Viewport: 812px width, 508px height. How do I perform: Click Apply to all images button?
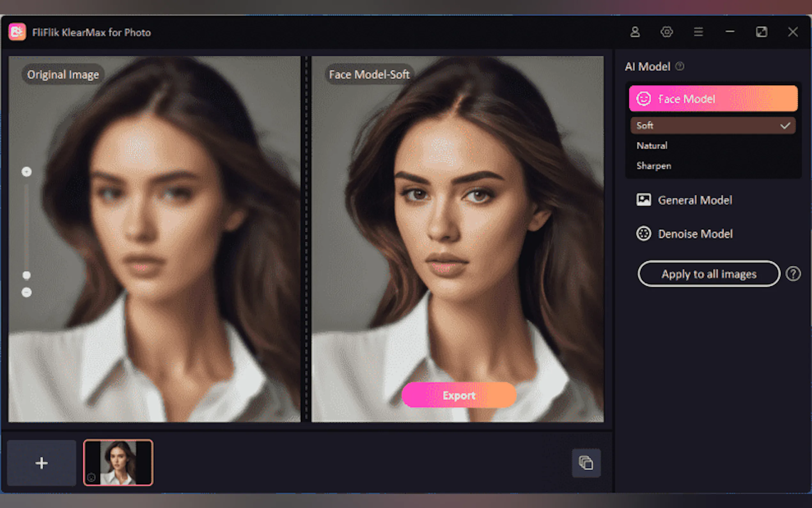709,274
